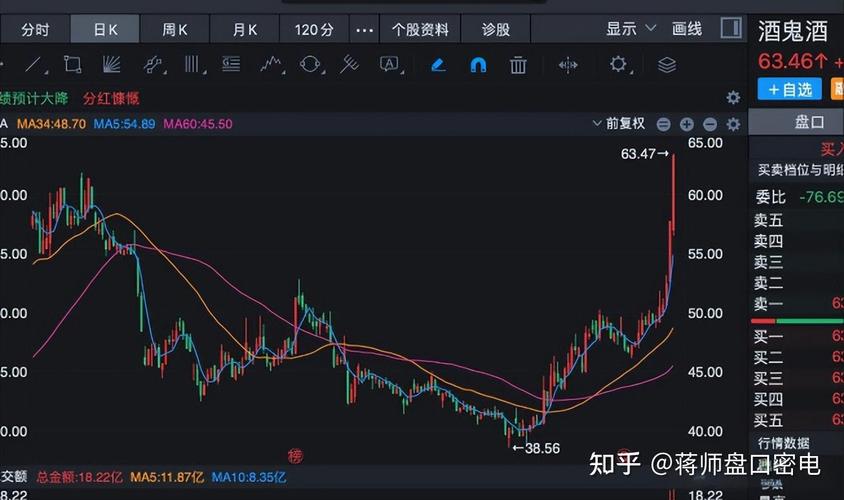
Task: Switch to the 分时 intraday tab
Action: pyautogui.click(x=35, y=30)
